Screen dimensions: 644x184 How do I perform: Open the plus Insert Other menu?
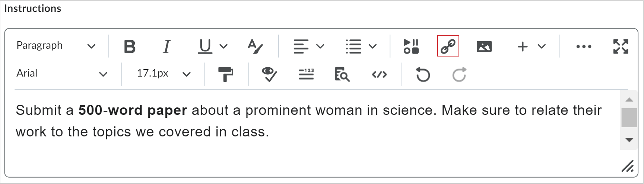[523, 46]
